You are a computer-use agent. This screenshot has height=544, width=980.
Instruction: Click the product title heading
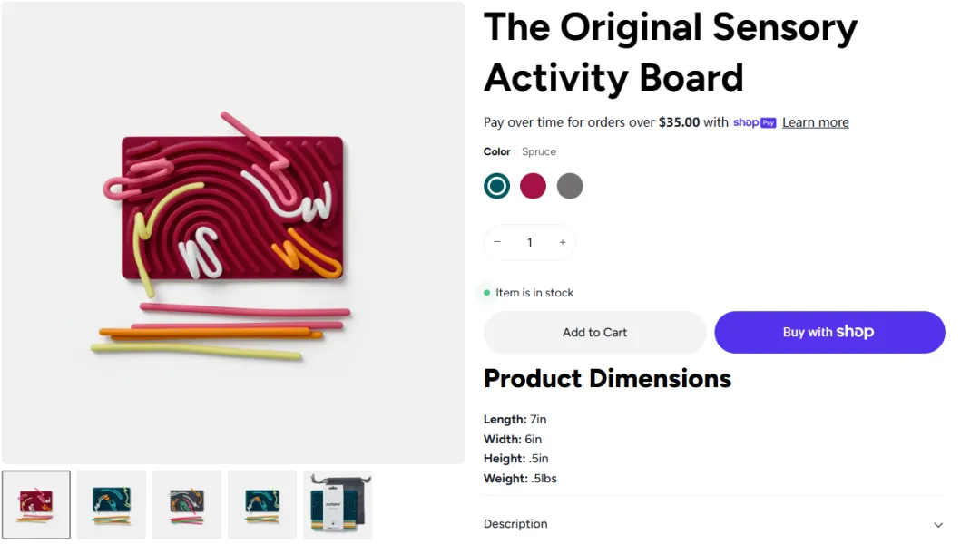(x=671, y=53)
